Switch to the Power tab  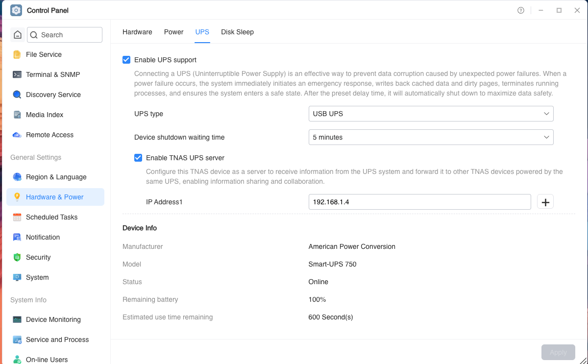[x=173, y=32]
